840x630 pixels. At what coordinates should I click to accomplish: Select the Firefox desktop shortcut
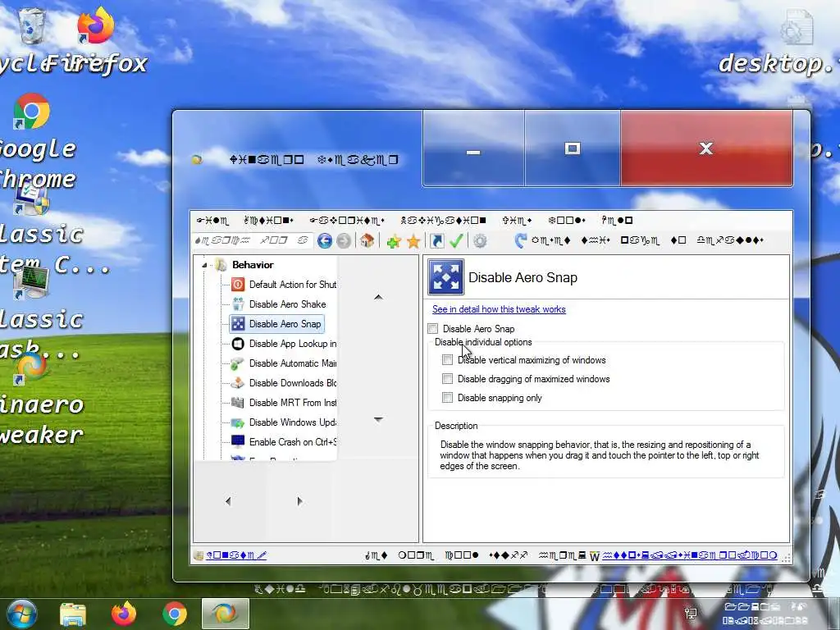(95, 27)
